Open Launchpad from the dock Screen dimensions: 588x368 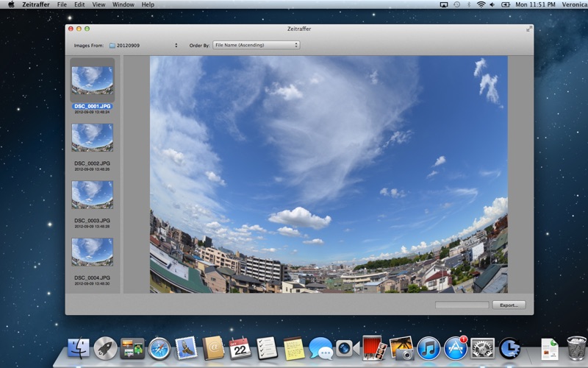105,347
